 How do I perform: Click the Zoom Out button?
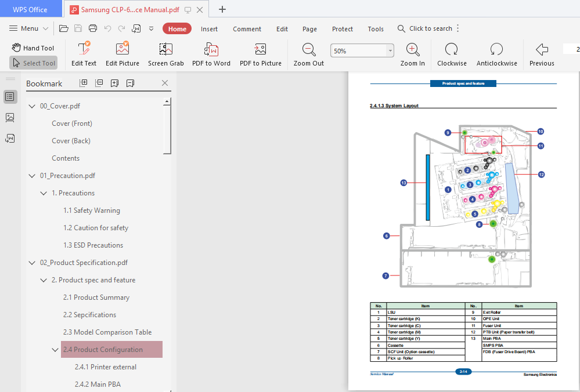[308, 54]
